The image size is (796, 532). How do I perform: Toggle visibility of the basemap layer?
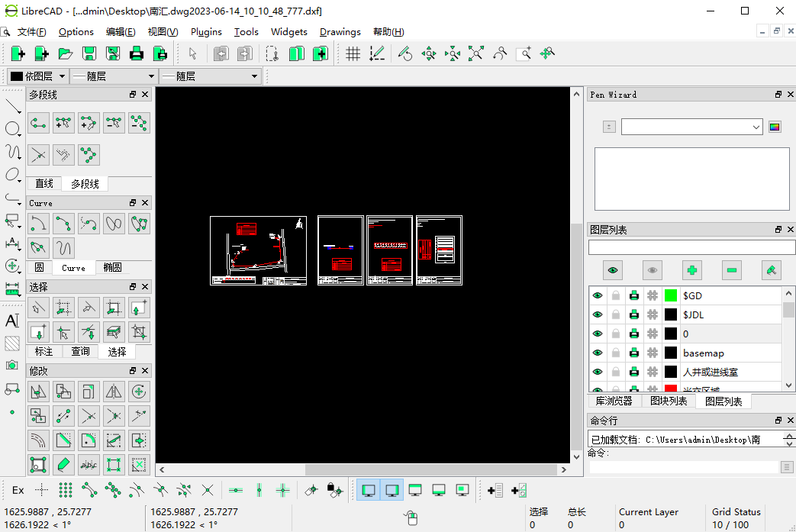598,353
